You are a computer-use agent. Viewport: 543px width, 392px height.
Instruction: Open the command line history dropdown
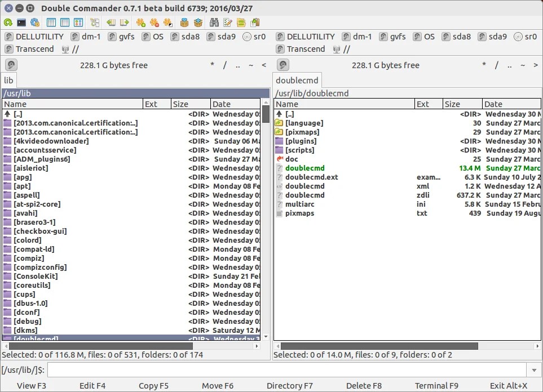533,370
